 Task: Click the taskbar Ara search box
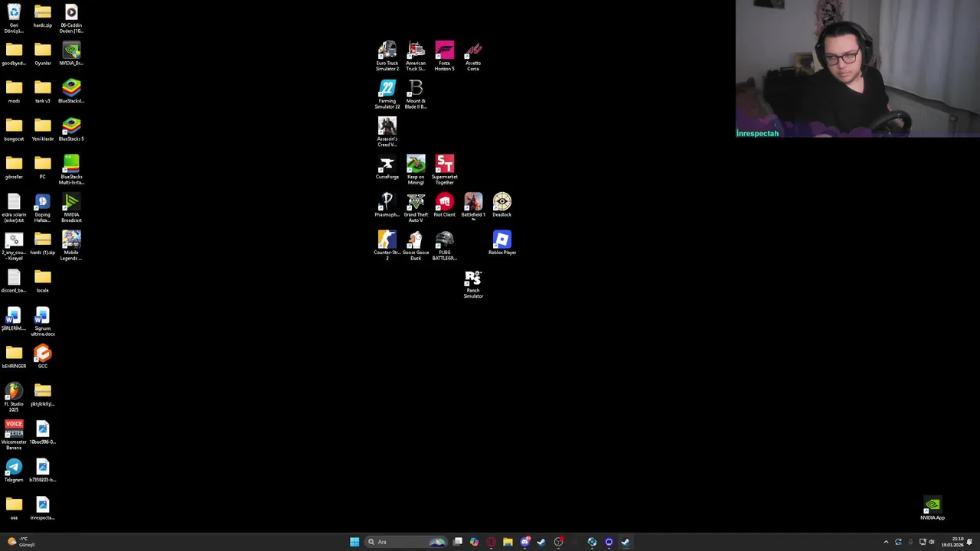[407, 542]
